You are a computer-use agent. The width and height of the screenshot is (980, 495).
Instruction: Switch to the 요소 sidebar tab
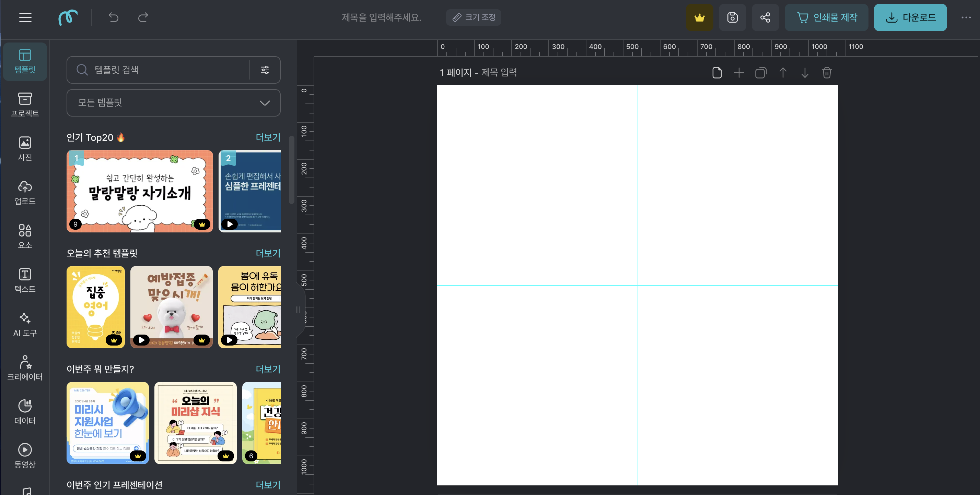pyautogui.click(x=25, y=236)
